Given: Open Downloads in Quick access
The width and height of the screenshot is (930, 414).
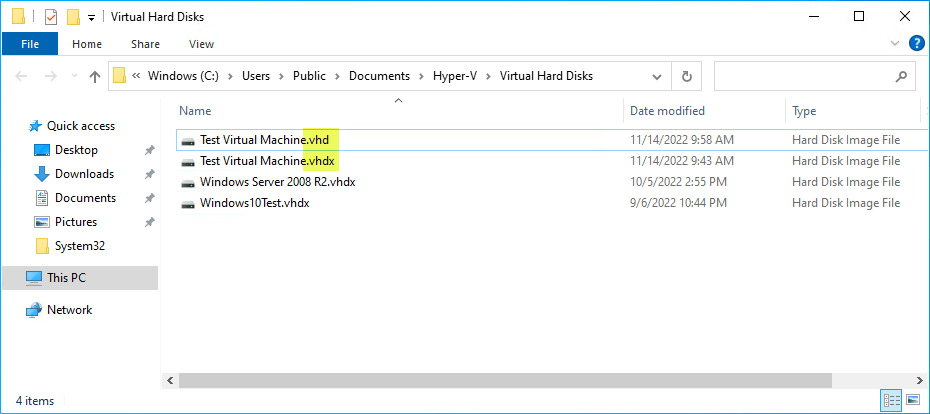Looking at the screenshot, I should pos(84,174).
